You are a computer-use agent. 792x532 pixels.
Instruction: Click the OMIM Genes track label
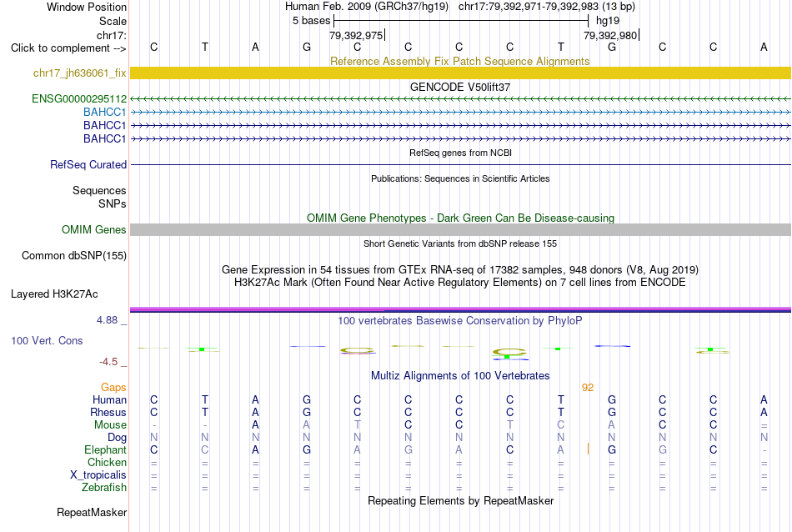[93, 230]
